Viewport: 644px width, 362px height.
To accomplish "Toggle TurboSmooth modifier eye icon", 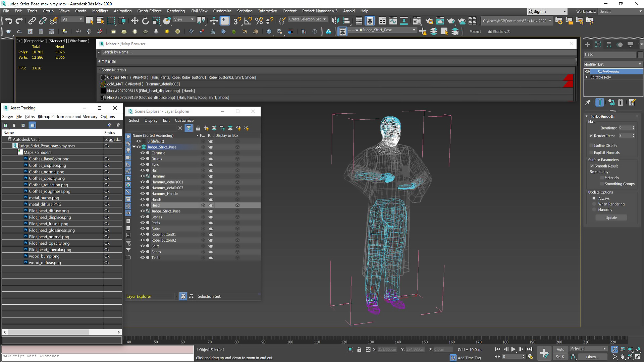I will coord(587,71).
